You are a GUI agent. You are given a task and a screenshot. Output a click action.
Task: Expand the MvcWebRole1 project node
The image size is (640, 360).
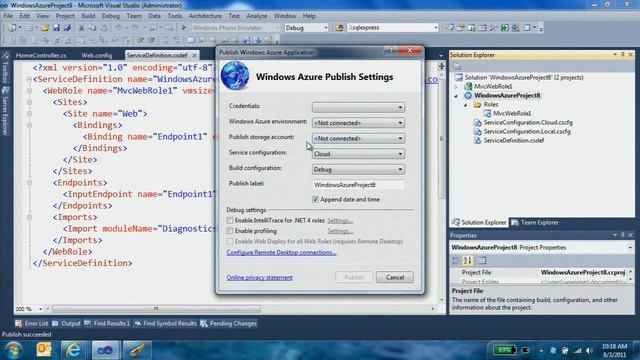click(x=456, y=87)
